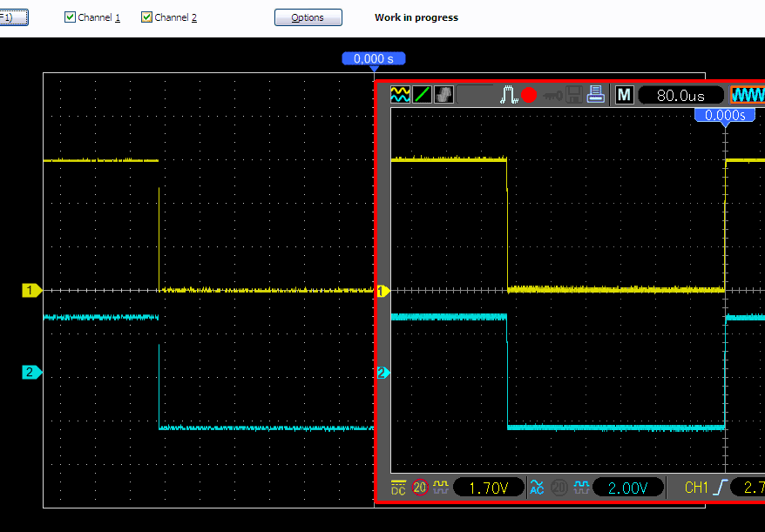Click the cyan square wave probe icon
The height and width of the screenshot is (532, 765).
tap(581, 487)
